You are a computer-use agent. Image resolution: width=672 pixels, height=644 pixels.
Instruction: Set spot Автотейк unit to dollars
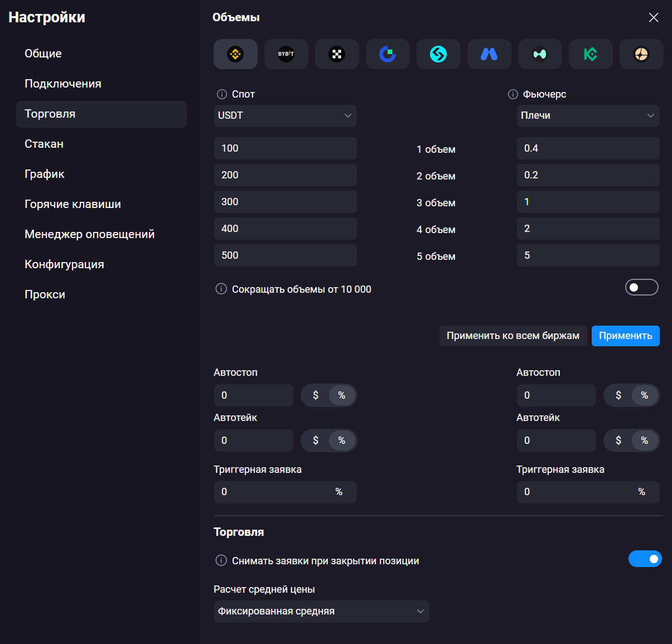[x=316, y=440]
